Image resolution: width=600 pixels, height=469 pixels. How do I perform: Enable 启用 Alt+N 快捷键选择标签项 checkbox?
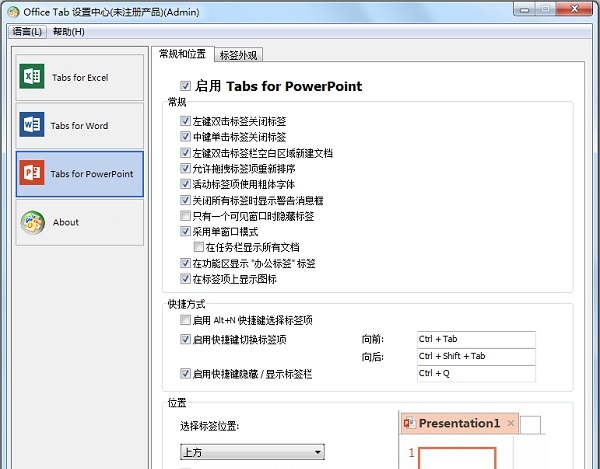pyautogui.click(x=186, y=319)
